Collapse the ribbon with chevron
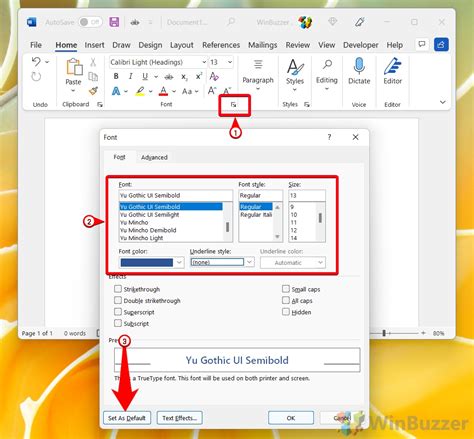 click(443, 102)
